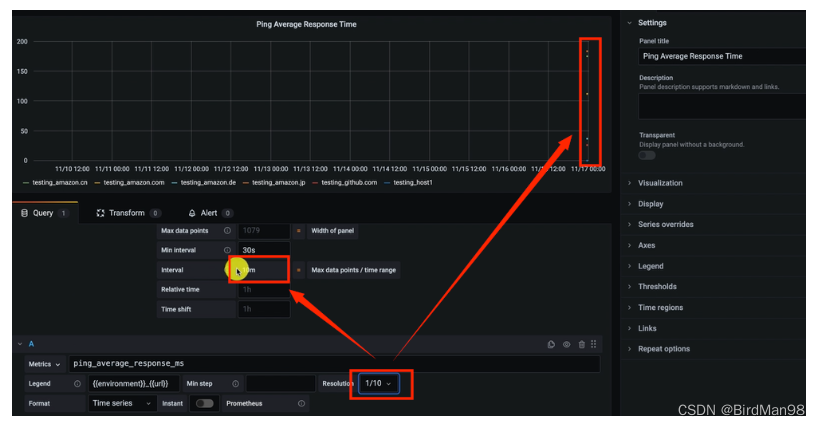Switch to the Alert tab
Screen dimensions: 821x426
tap(210, 213)
